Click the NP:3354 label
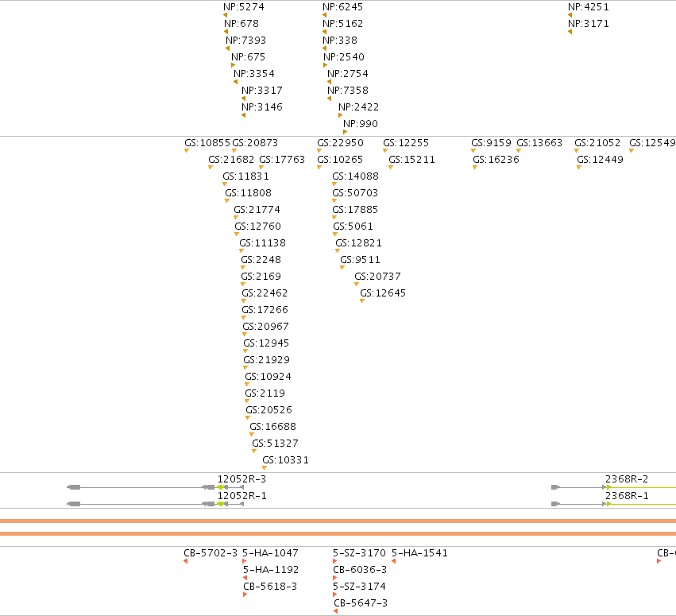This screenshot has width=676, height=616. click(254, 74)
